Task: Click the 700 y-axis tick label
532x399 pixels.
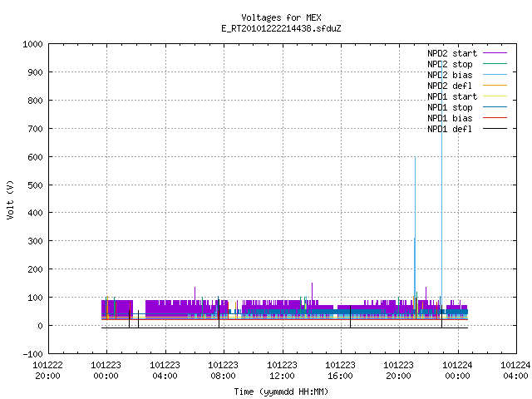Action: 35,129
